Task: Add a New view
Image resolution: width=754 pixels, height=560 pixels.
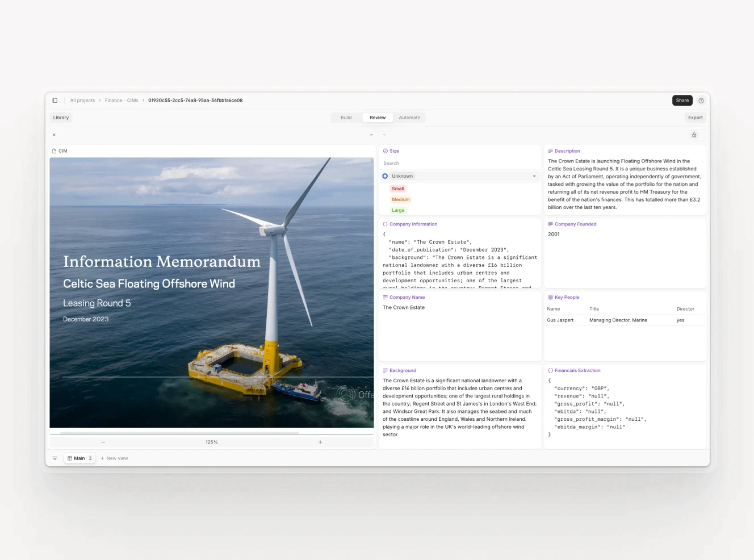Action: click(x=114, y=458)
